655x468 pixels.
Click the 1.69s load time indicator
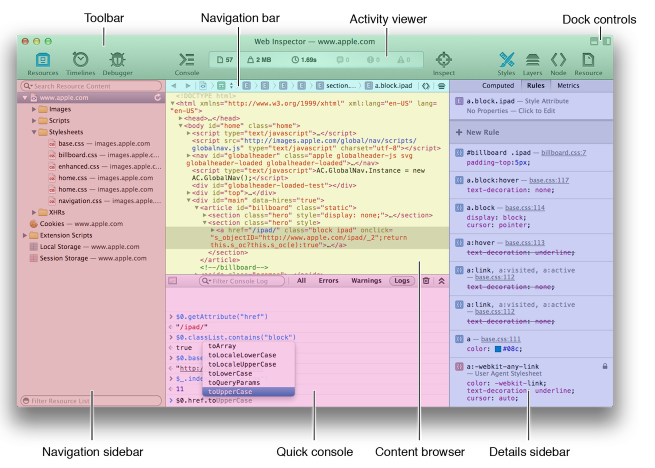[304, 60]
